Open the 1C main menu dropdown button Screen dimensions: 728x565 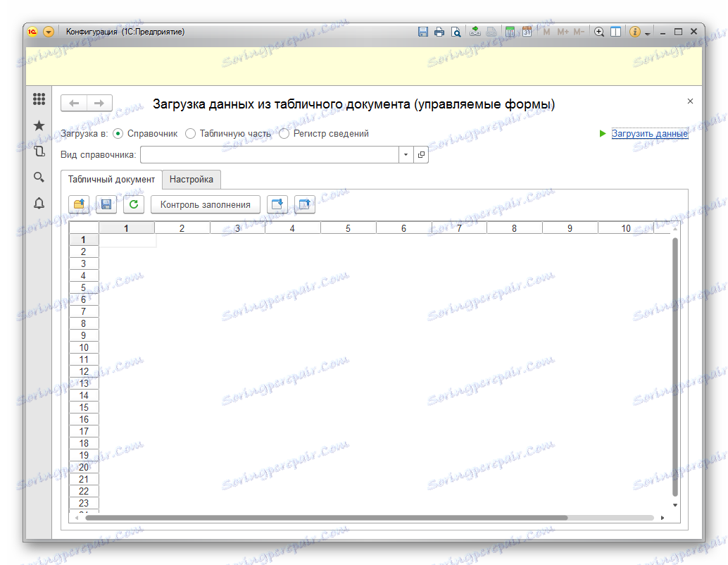click(49, 32)
